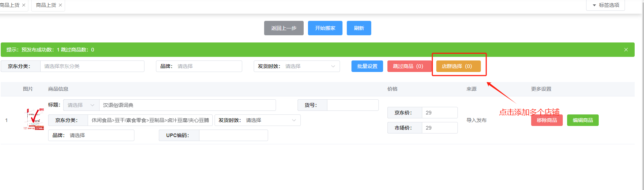This screenshot has width=644, height=190.
Task: Open 批量设置 bulk settings
Action: [x=367, y=66]
